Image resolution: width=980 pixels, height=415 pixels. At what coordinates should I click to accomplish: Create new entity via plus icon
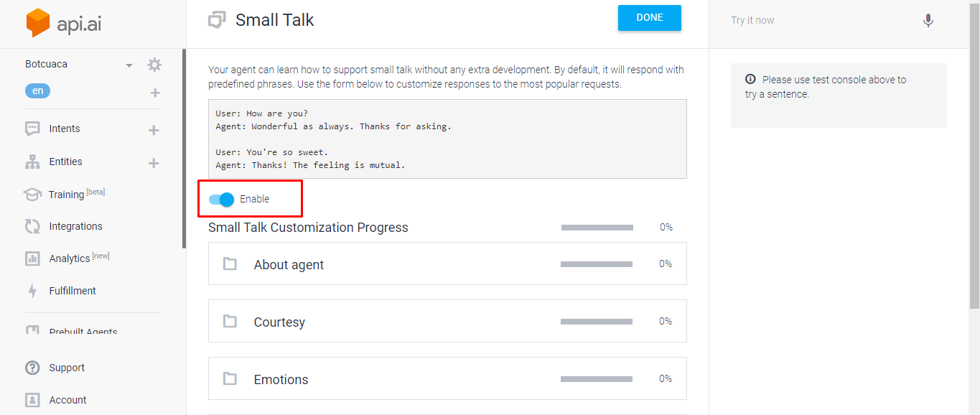point(154,163)
